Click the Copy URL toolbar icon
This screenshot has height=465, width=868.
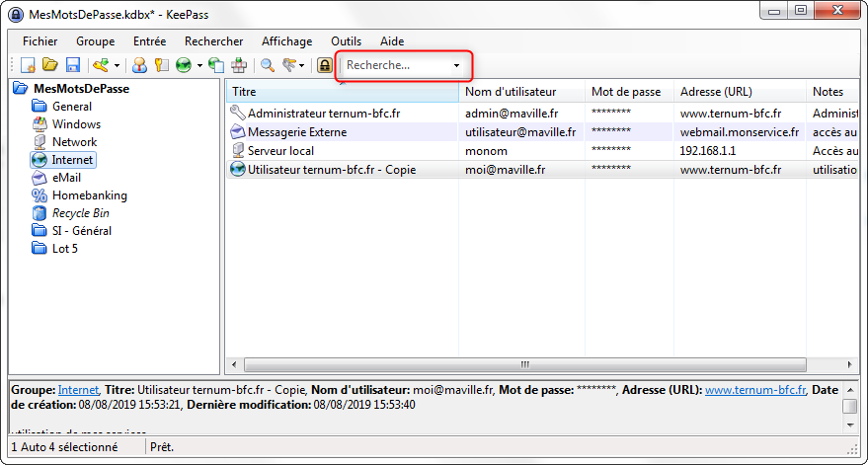tap(216, 66)
